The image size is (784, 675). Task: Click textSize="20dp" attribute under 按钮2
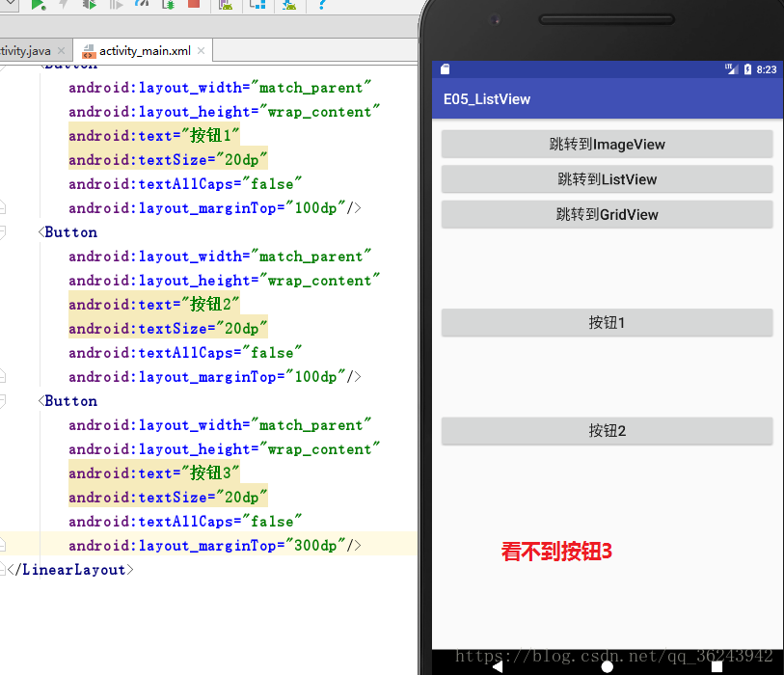168,329
